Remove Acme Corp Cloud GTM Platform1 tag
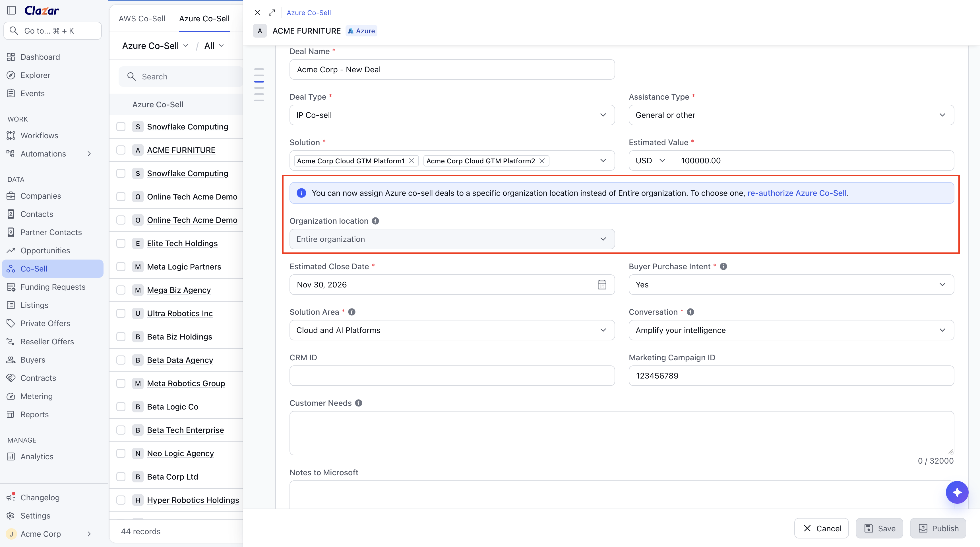 [411, 161]
